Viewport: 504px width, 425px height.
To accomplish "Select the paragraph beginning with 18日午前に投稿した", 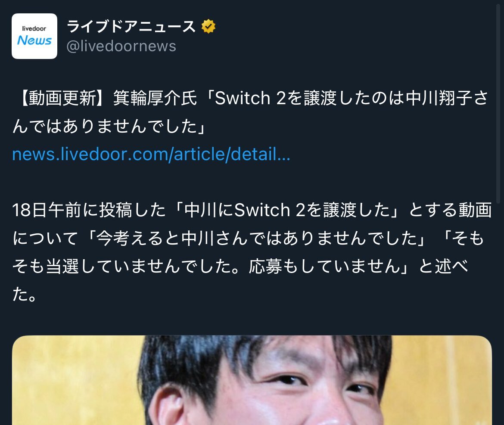I will coord(252,252).
